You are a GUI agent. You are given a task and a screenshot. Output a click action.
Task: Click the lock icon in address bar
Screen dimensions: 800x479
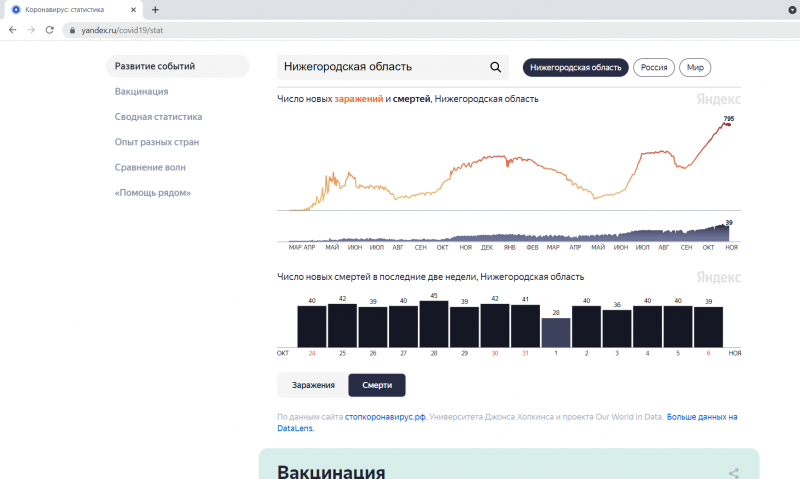[72, 31]
